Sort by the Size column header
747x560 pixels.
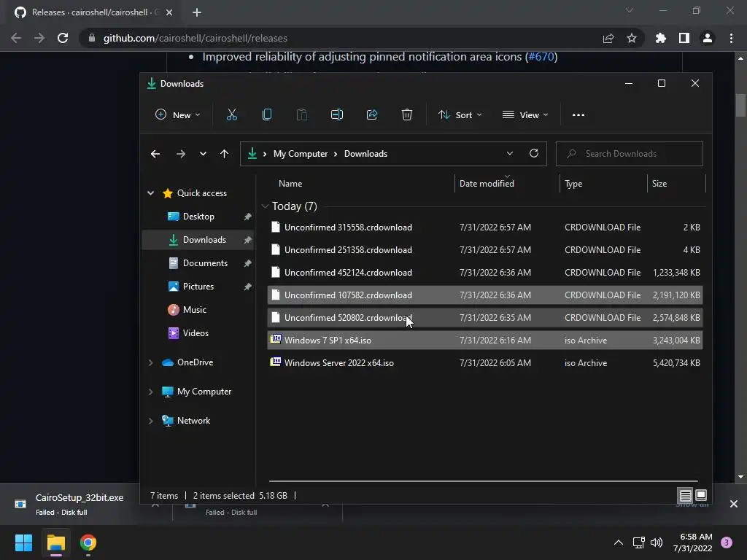[659, 183]
